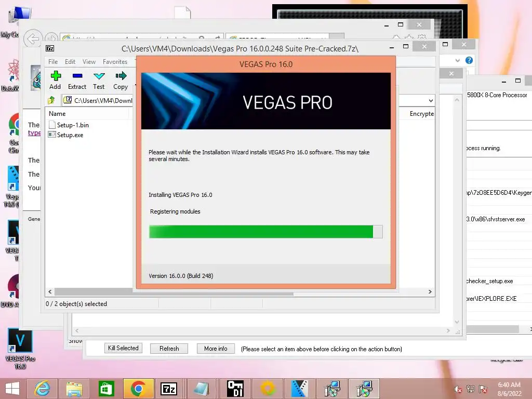Select the Setup.exe file

click(x=66, y=135)
